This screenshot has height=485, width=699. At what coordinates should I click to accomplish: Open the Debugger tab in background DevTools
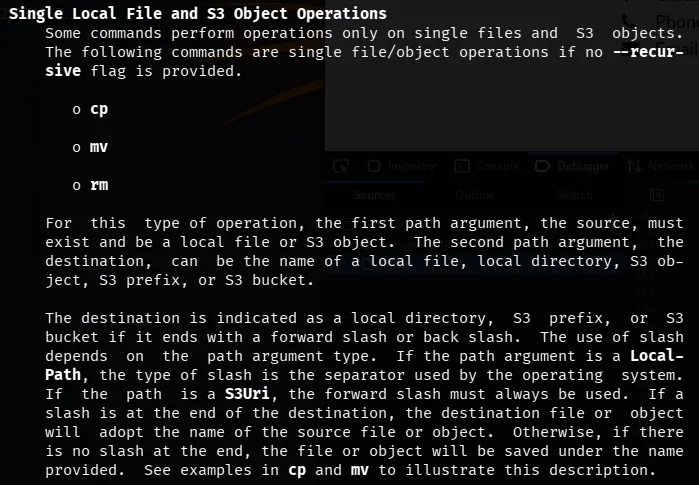[x=572, y=167]
